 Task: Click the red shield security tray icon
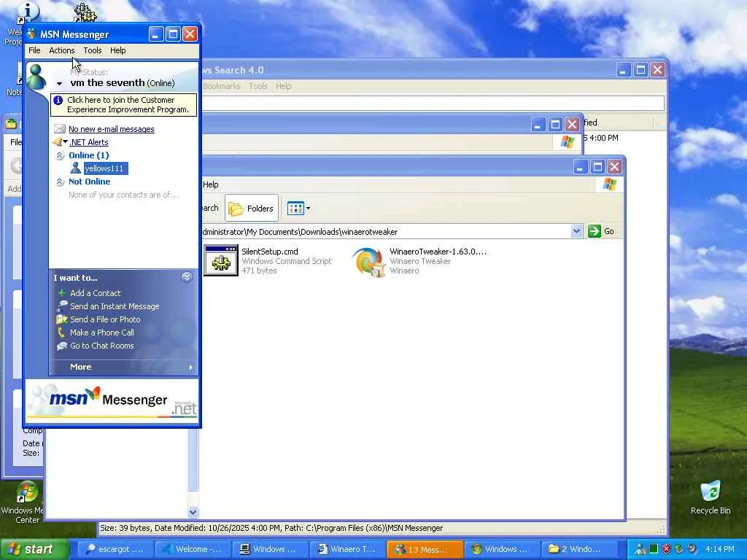[x=667, y=549]
